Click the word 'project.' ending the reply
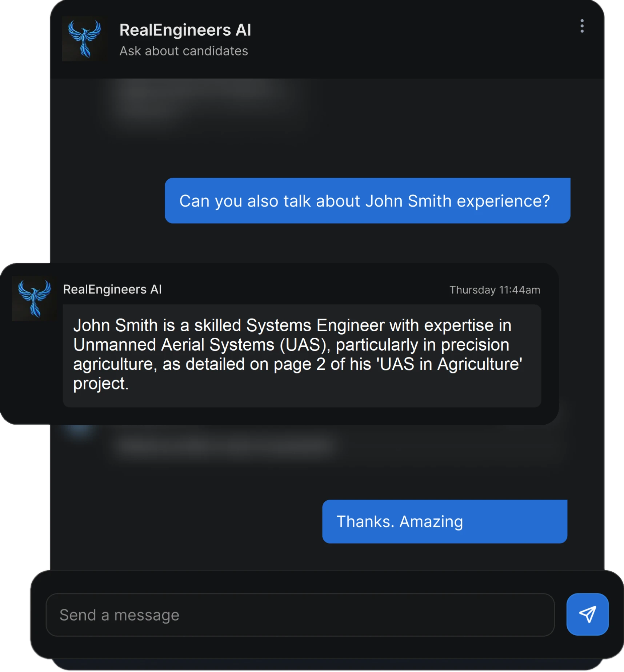 coord(101,384)
